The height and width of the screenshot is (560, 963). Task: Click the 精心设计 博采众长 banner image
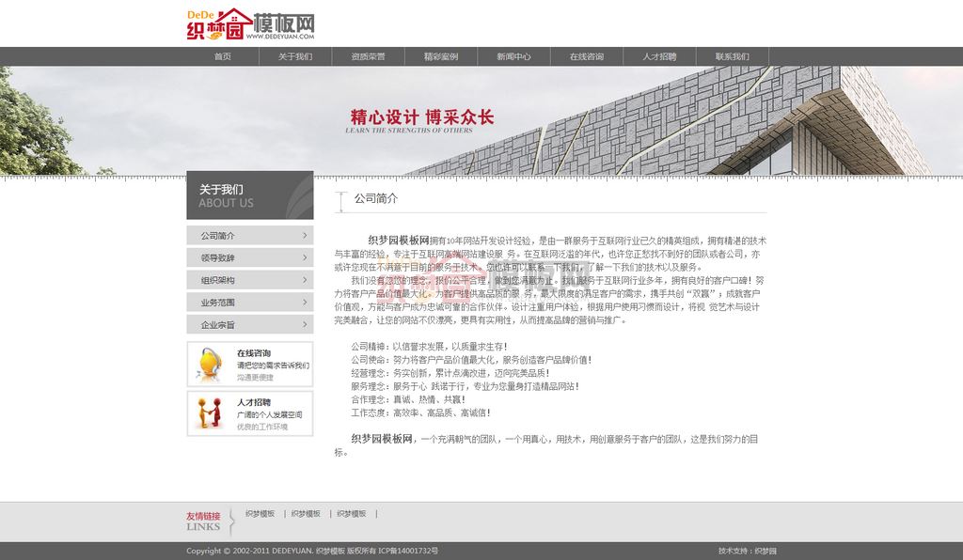click(481, 120)
